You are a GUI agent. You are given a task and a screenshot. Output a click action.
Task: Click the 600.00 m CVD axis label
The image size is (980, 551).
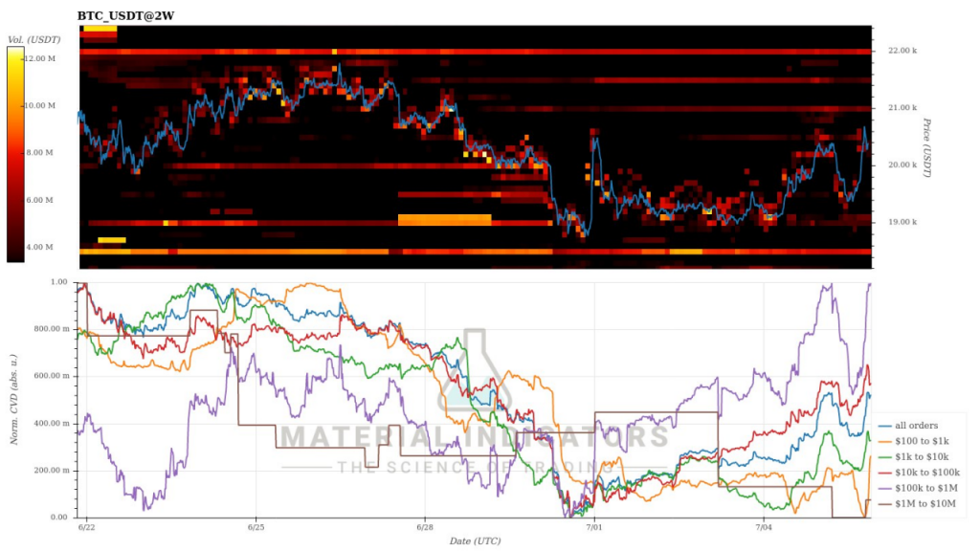click(x=55, y=376)
